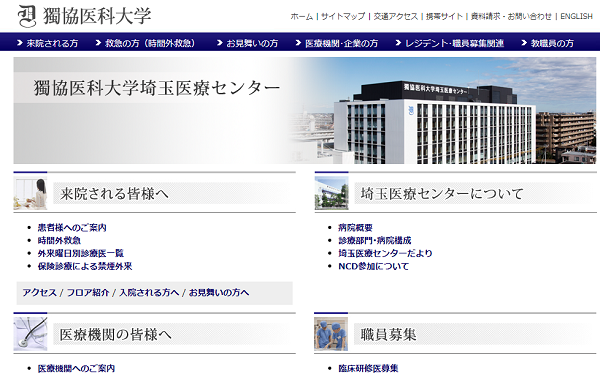Open the ホーム link

tap(302, 16)
